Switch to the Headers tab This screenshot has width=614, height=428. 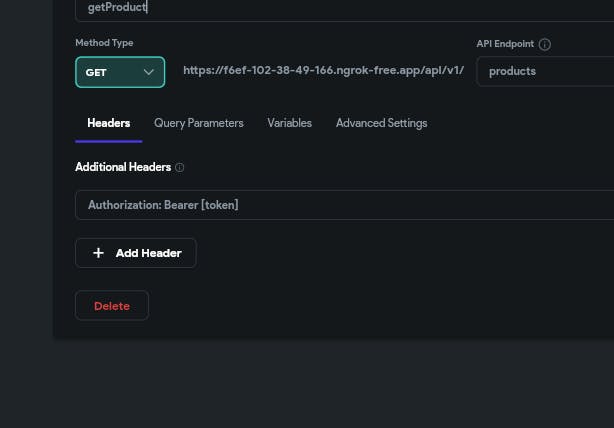(108, 123)
